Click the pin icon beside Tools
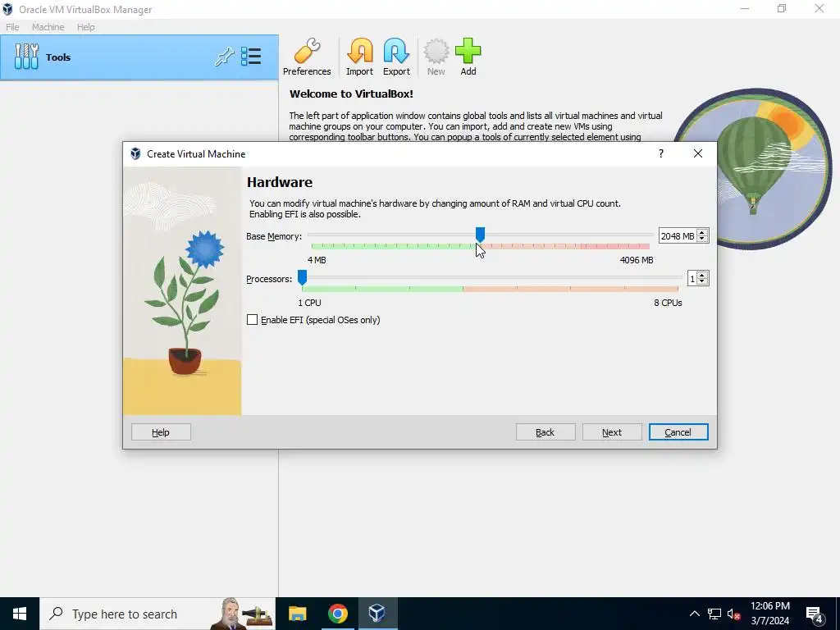Screen dimensions: 840x630 [x=225, y=57]
